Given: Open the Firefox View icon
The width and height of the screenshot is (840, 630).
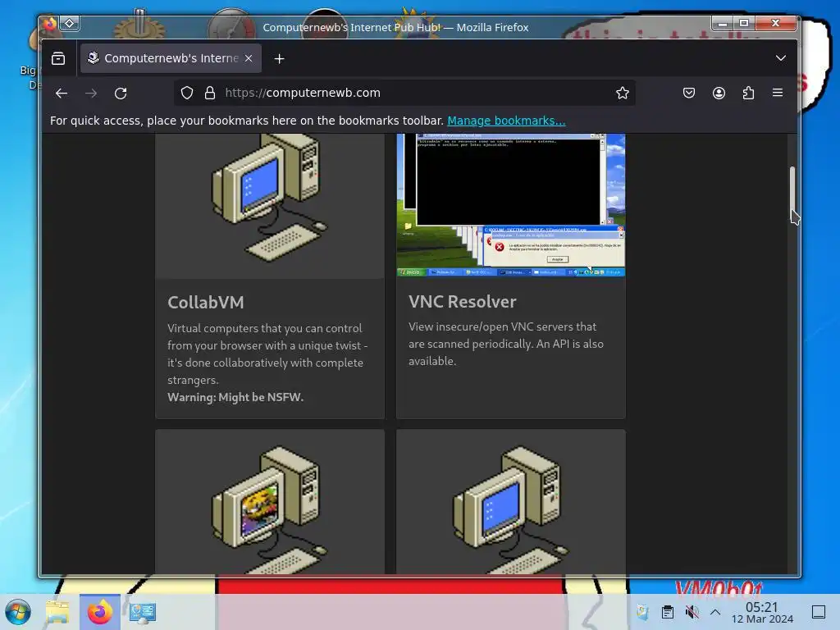Looking at the screenshot, I should coord(58,58).
